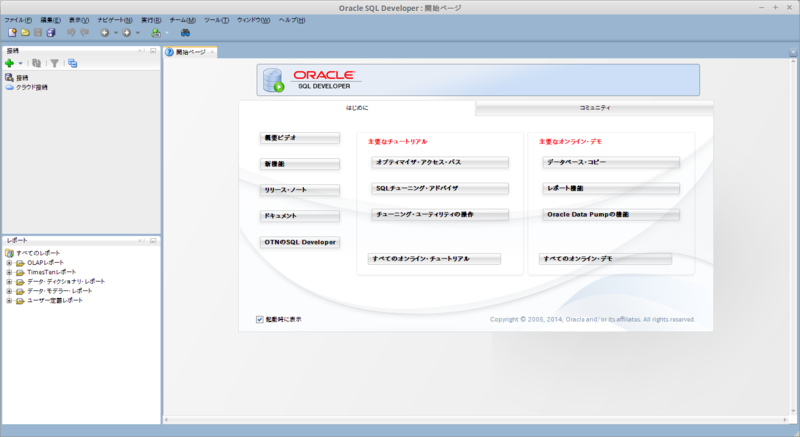The height and width of the screenshot is (437, 800).
Task: Click the 新機能 button
Action: pos(300,164)
